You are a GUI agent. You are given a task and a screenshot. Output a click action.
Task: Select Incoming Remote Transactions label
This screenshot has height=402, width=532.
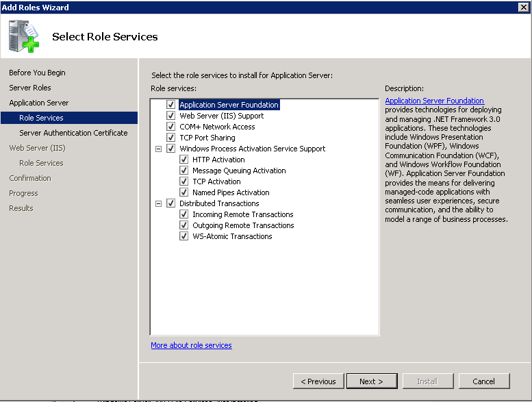tap(243, 214)
